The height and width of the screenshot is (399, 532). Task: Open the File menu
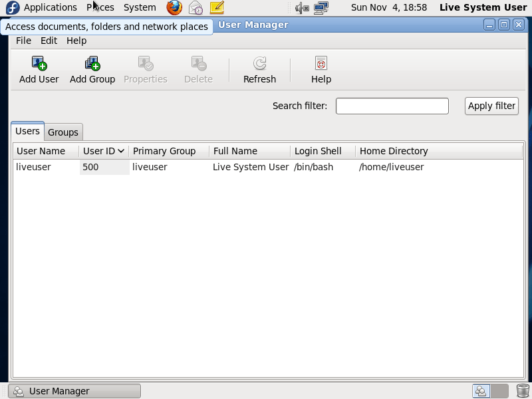[x=23, y=41]
